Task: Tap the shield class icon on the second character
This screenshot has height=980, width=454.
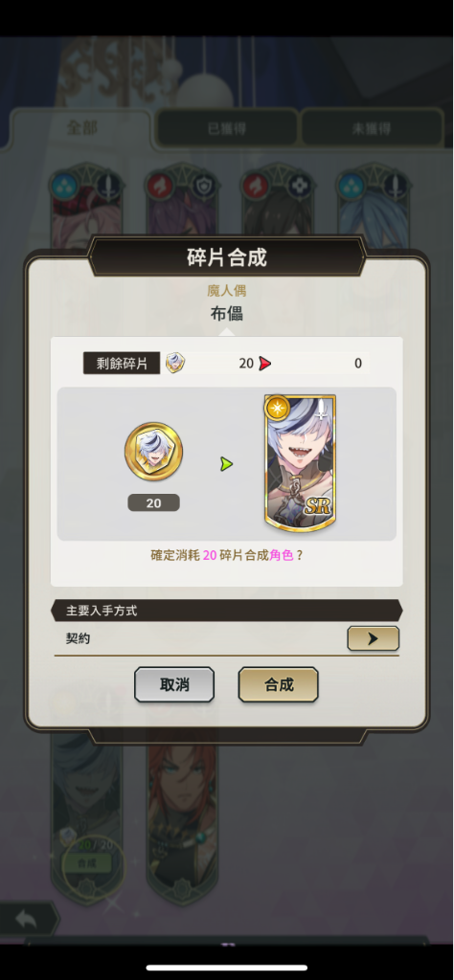Action: coord(204,186)
